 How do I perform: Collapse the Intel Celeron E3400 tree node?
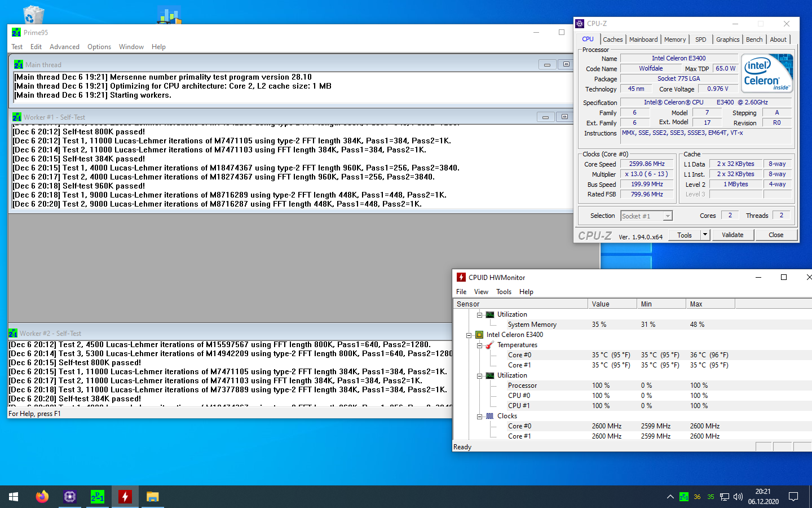click(x=469, y=335)
